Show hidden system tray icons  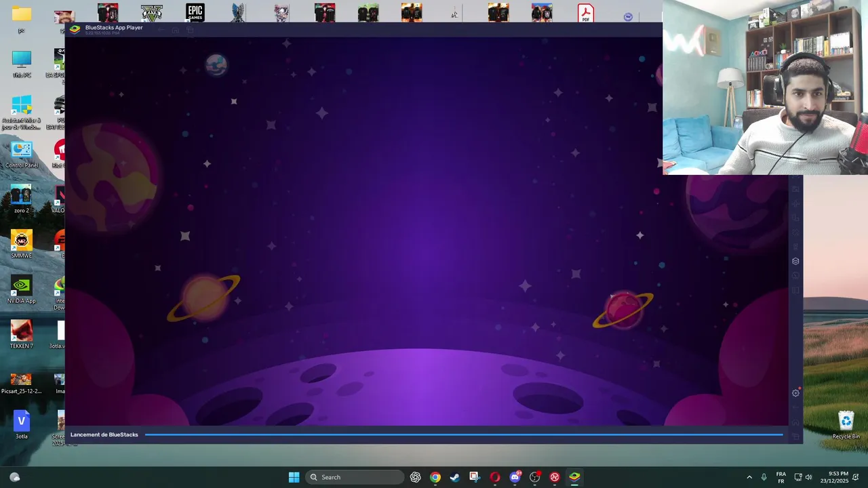pos(749,477)
